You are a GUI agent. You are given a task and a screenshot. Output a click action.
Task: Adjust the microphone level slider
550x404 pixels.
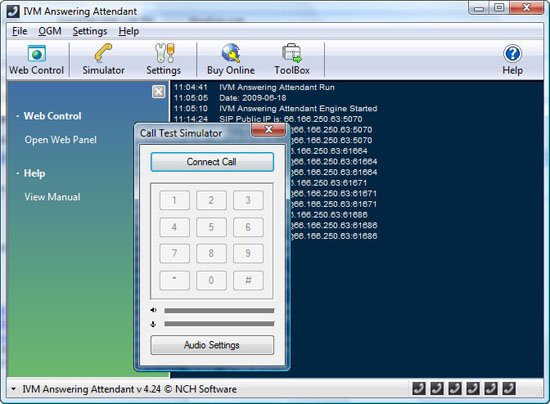coord(219,324)
